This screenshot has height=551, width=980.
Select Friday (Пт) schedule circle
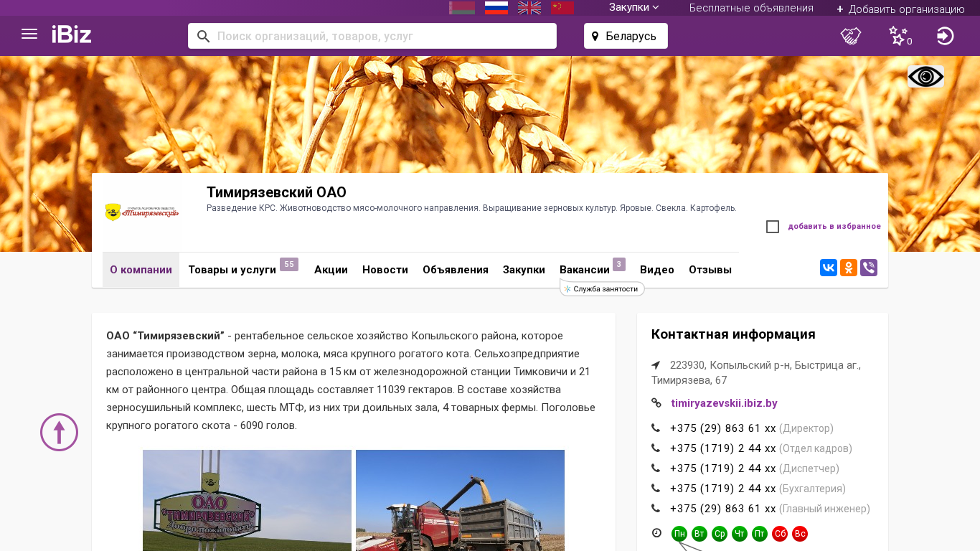760,534
